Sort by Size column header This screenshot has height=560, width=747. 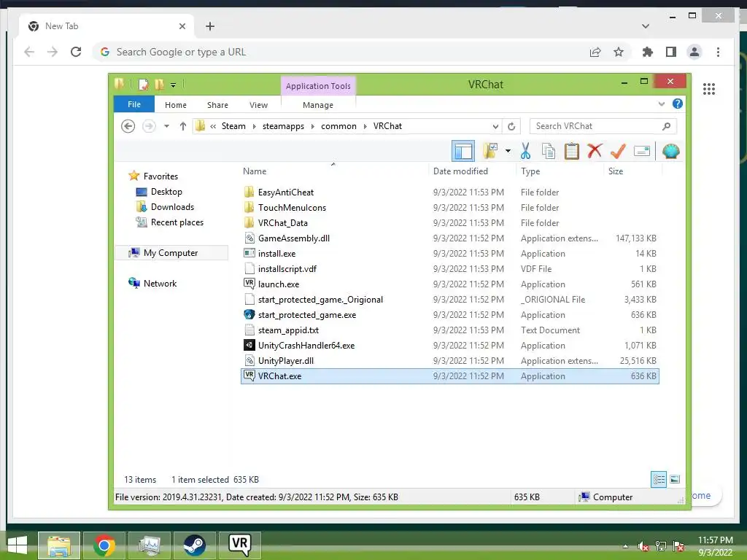tap(616, 171)
